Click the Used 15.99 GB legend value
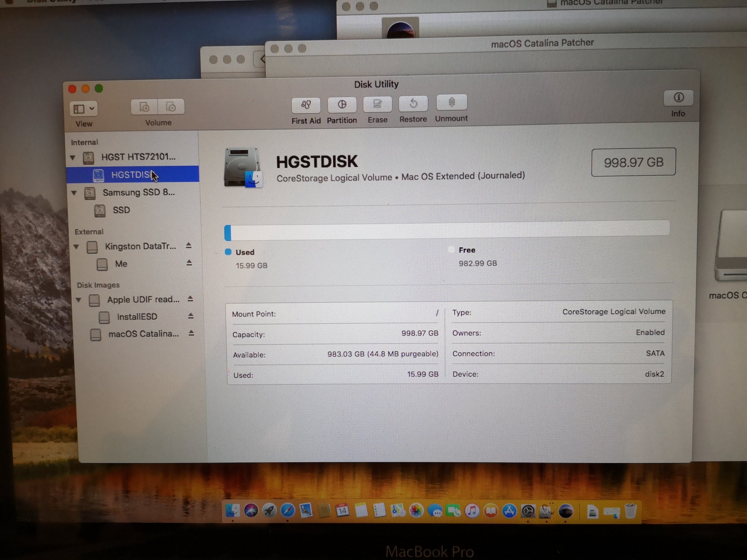747x560 pixels. (x=251, y=265)
